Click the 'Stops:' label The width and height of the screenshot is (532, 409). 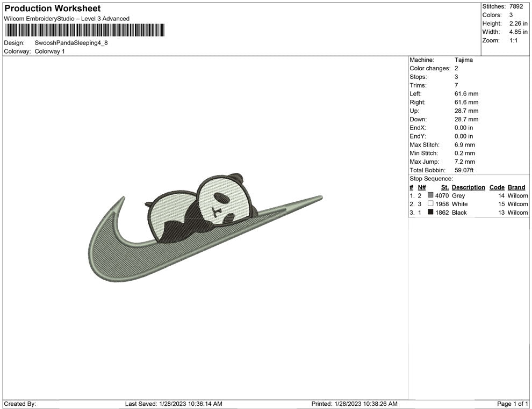coord(418,77)
